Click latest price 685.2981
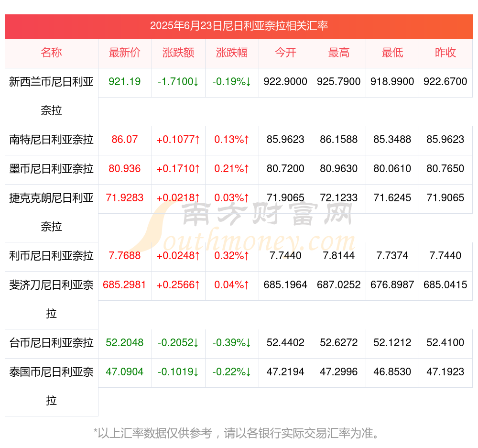 pos(125,285)
